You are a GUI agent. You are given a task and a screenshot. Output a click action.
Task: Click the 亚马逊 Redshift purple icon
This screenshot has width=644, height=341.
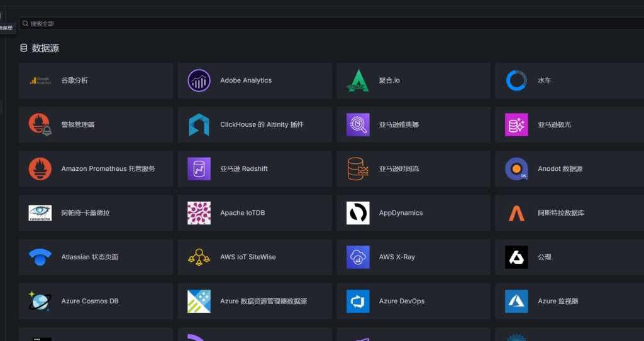(199, 169)
